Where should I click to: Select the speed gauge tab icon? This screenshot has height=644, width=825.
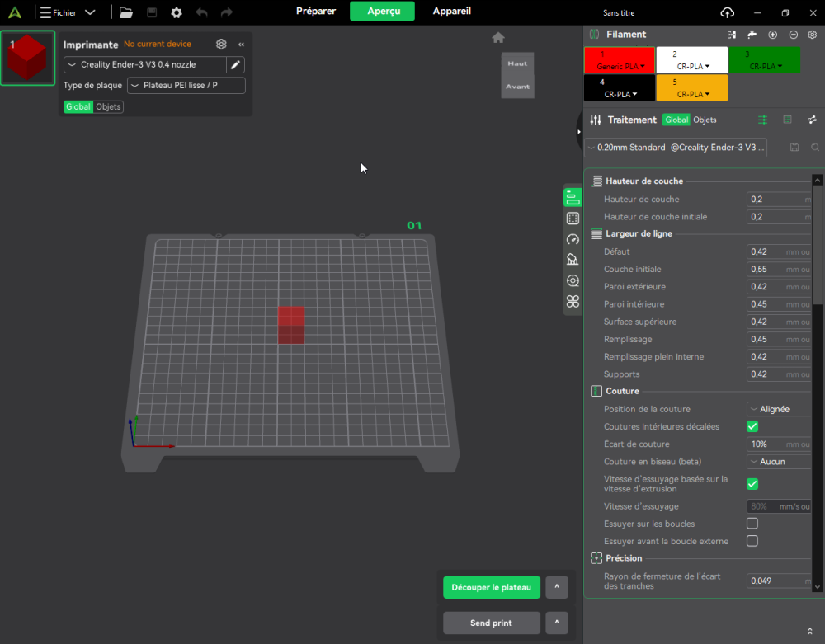573,239
